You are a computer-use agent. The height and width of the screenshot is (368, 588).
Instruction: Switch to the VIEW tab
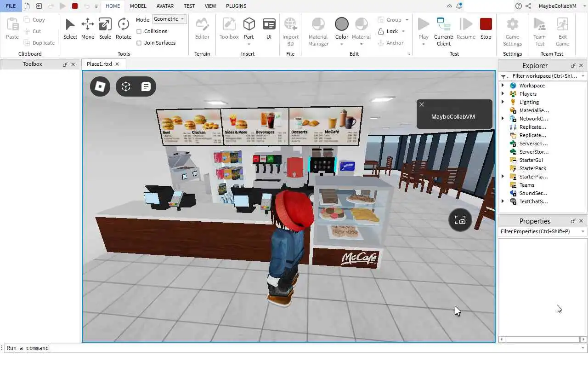(x=210, y=6)
